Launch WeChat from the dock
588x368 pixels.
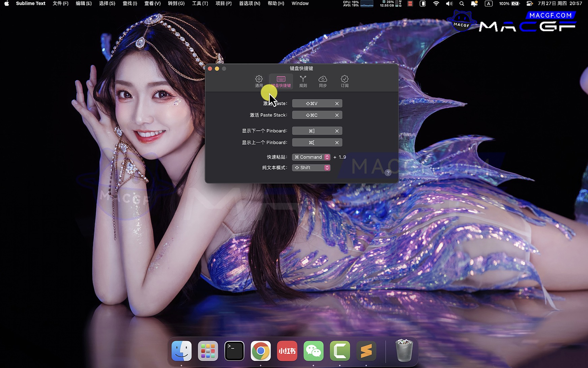pyautogui.click(x=313, y=351)
